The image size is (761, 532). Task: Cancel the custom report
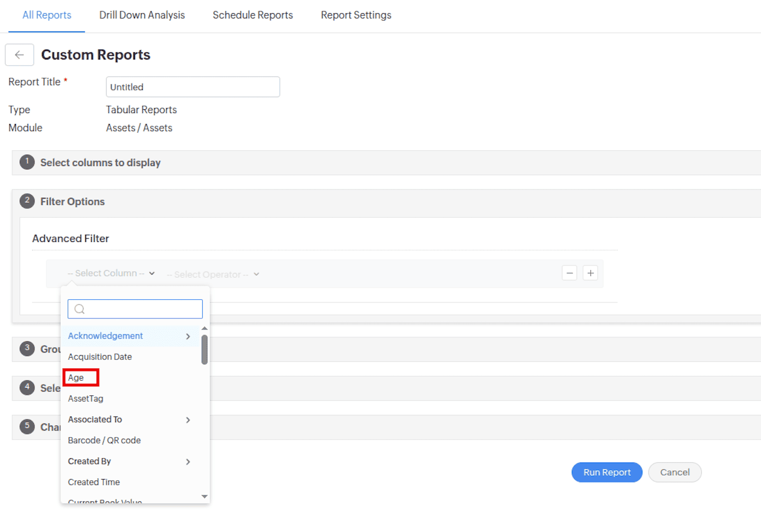(x=675, y=472)
